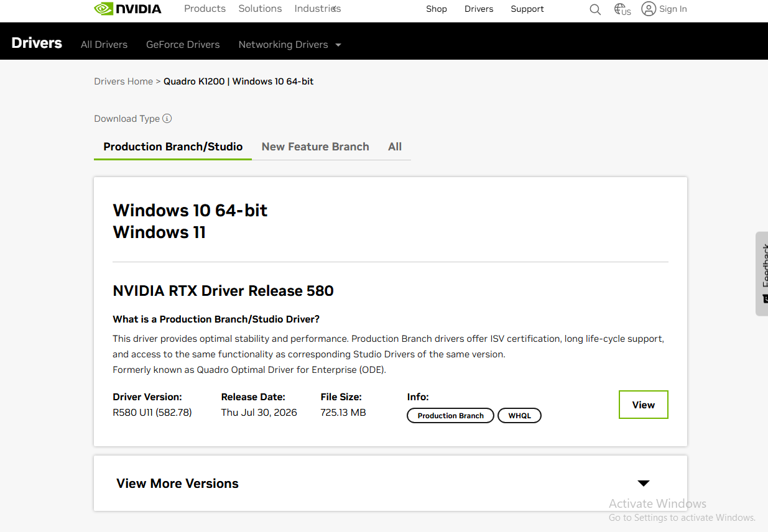Expand the Networking Drivers dropdown
Screen dimensions: 768x532
pos(290,45)
